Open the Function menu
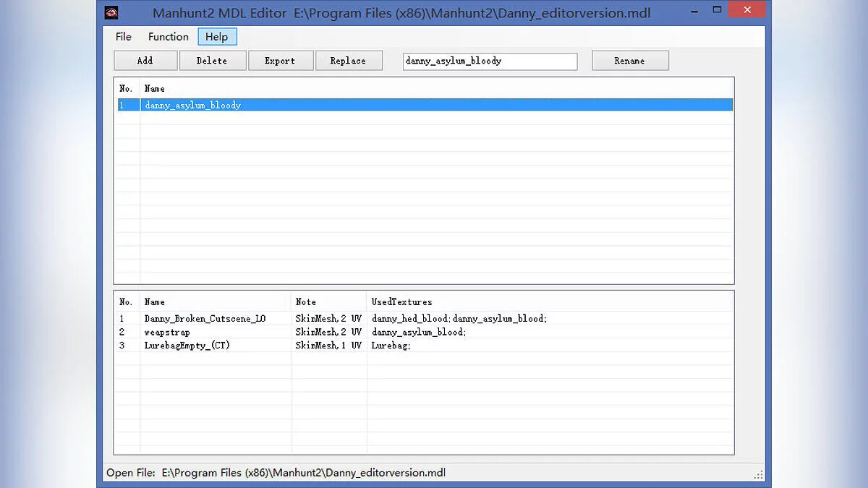868x488 pixels. 169,37
